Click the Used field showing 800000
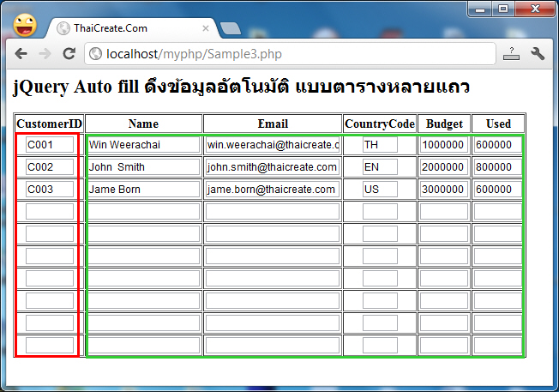Screen dimensions: 559x392 point(498,167)
